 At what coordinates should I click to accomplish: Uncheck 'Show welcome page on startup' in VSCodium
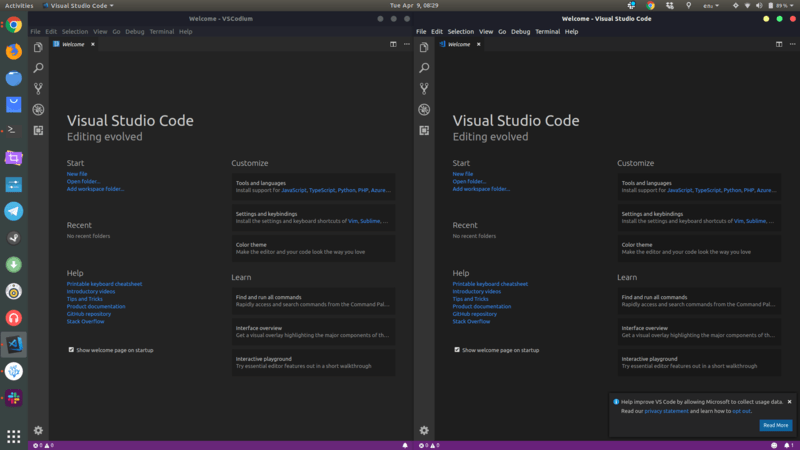tap(71, 350)
